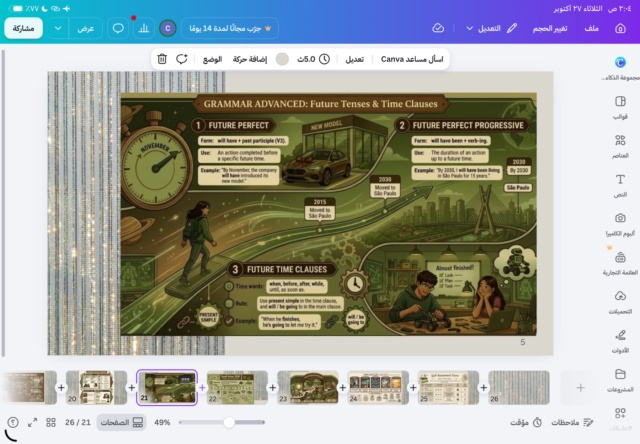Viewport: 640px width, 444px height.
Task: Select page 20 thumbnail
Action: click(96, 387)
